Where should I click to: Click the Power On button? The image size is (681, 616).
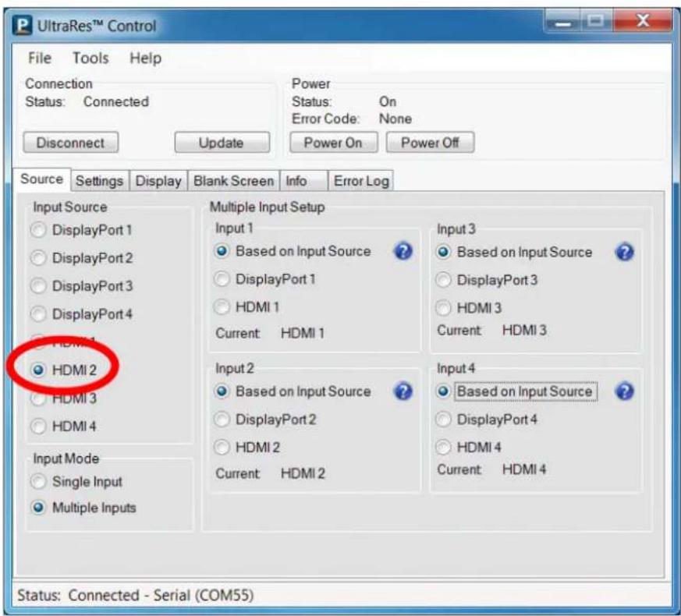pos(334,143)
